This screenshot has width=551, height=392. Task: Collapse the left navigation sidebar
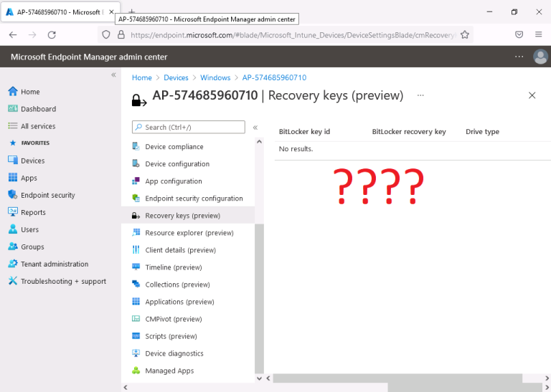(x=113, y=75)
